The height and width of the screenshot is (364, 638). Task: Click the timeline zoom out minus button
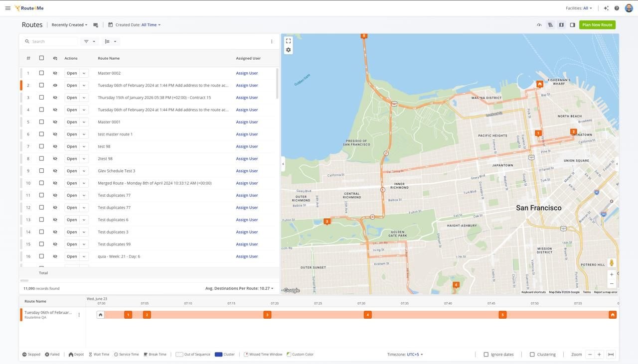click(590, 355)
